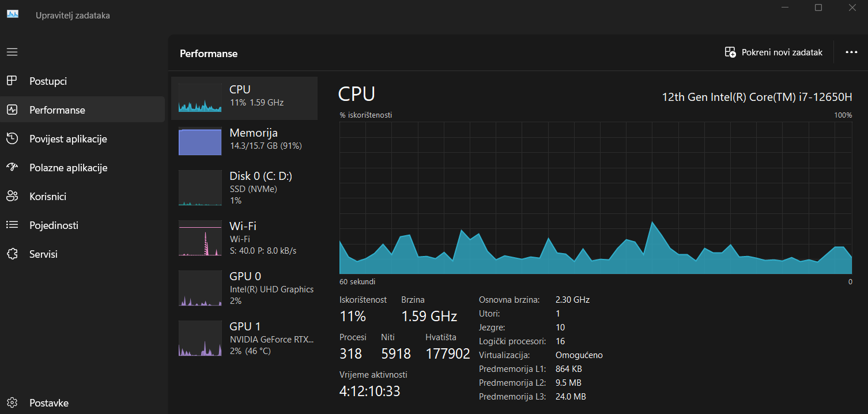The image size is (868, 414).
Task: Select the Disk 0 activity thumbnail
Action: [200, 188]
